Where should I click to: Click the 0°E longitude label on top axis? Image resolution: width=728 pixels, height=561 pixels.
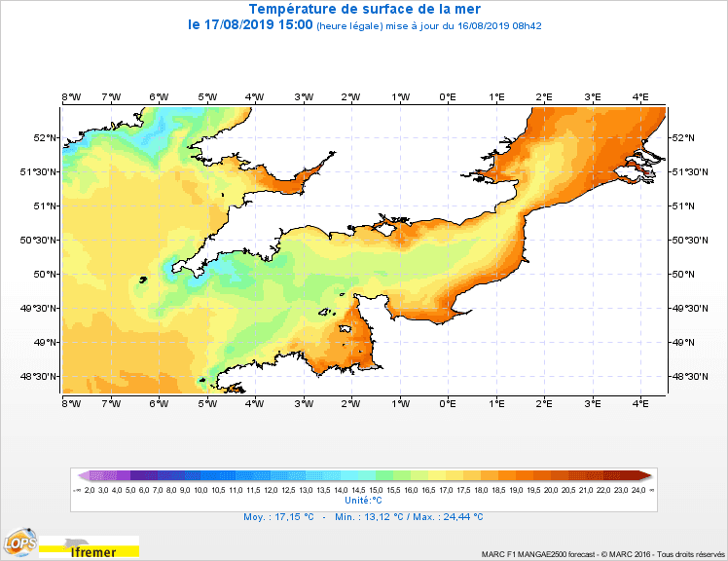coord(449,96)
